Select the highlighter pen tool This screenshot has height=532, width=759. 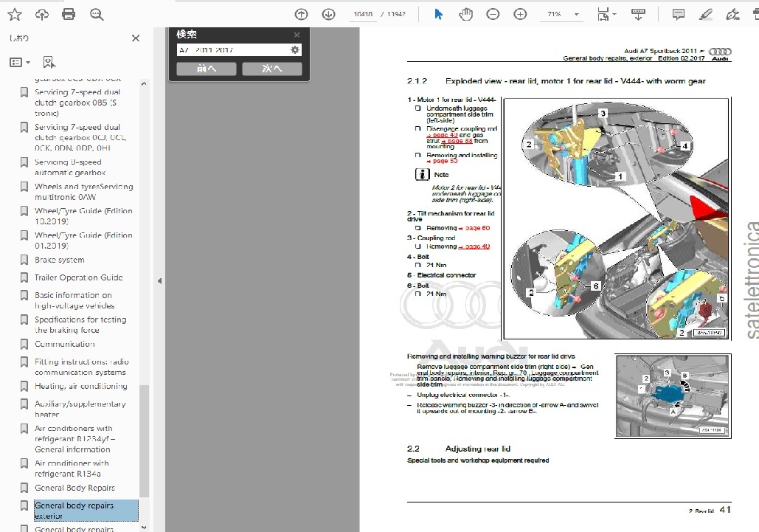pyautogui.click(x=705, y=15)
